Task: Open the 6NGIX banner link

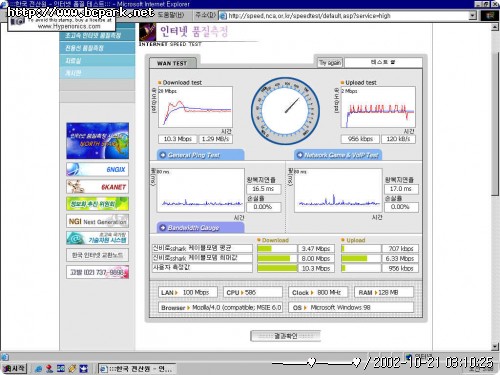Action: pos(97,169)
